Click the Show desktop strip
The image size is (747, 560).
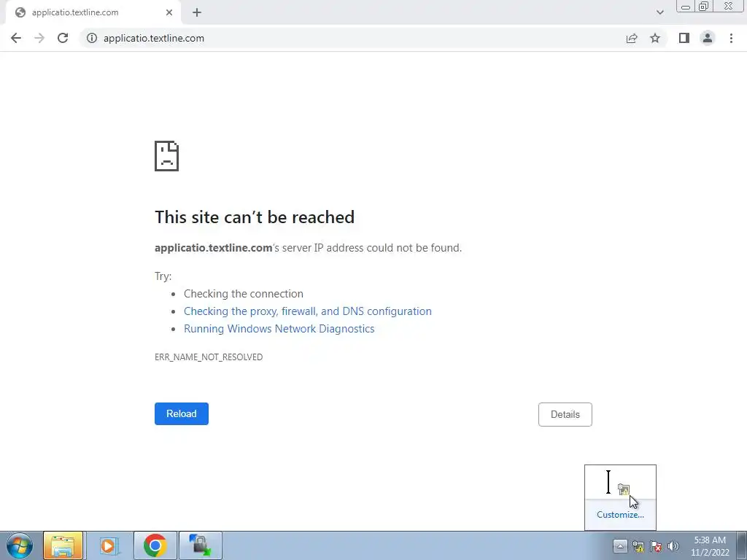pos(741,545)
